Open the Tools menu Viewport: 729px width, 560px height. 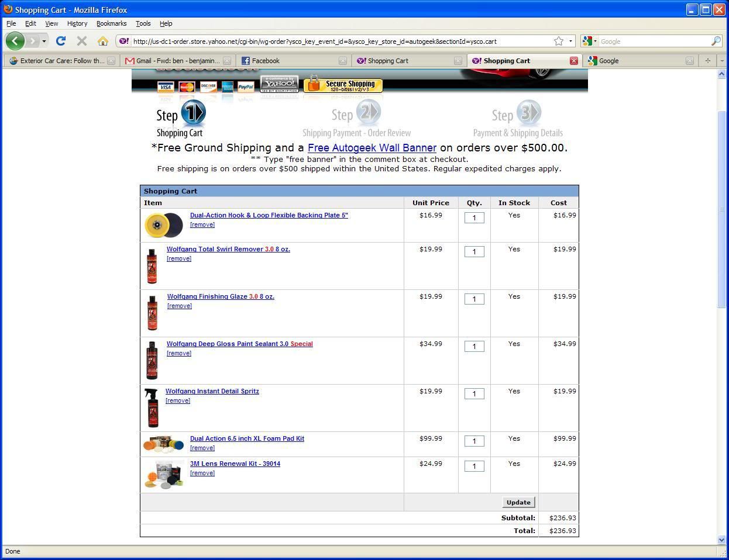(x=143, y=23)
